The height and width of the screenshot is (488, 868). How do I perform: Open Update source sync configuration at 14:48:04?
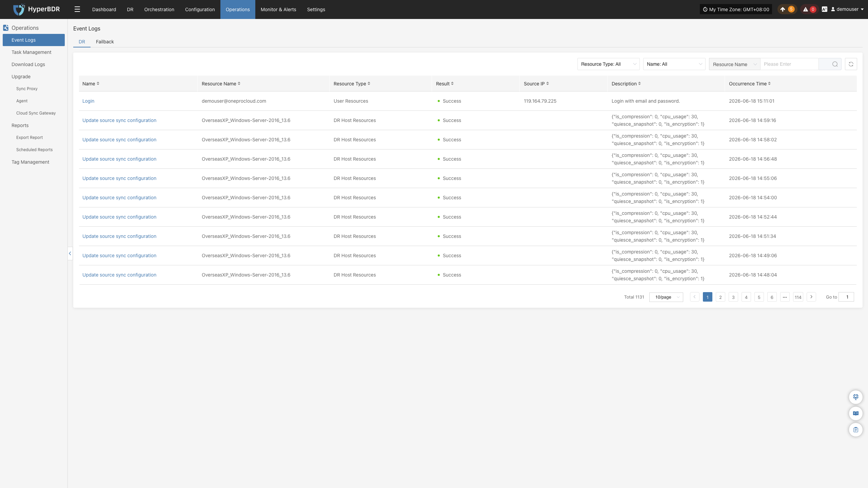click(119, 275)
